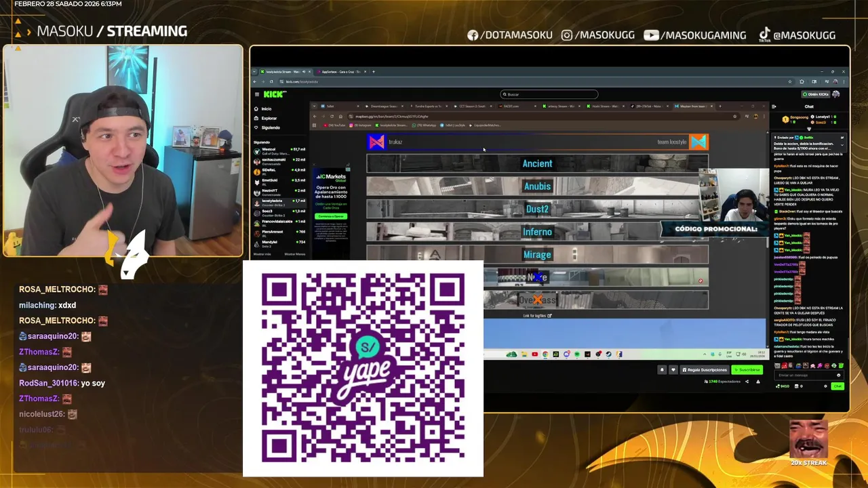Collapse the Kick chat panel
868x488 pixels.
[x=774, y=106]
